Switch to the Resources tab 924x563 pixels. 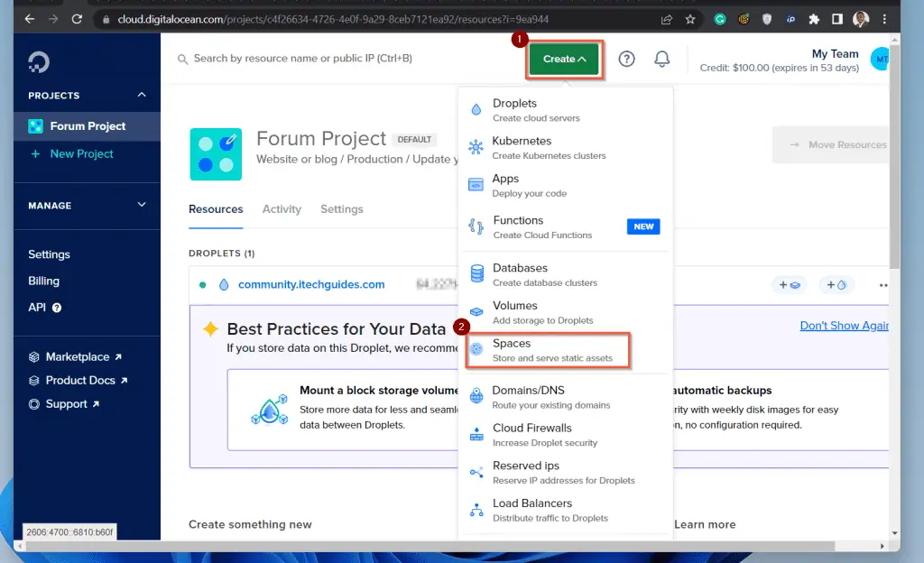pyautogui.click(x=216, y=209)
